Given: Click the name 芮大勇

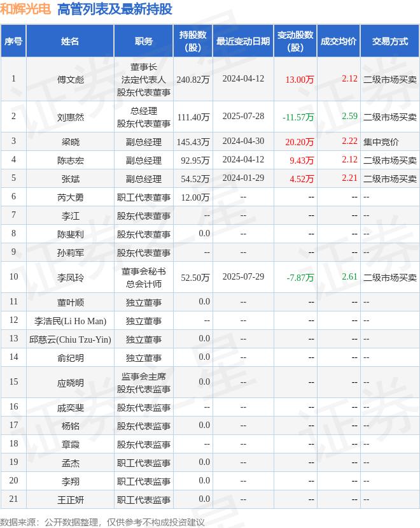Looking at the screenshot, I should [71, 197].
